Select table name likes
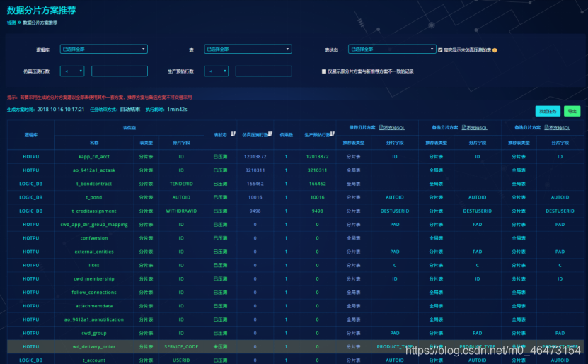The height and width of the screenshot is (364, 588). [x=94, y=265]
